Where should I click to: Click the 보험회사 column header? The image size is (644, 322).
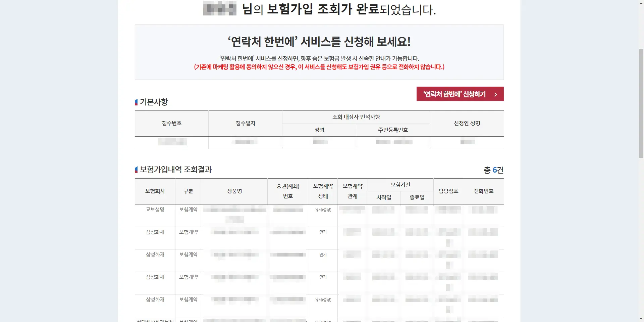(155, 191)
